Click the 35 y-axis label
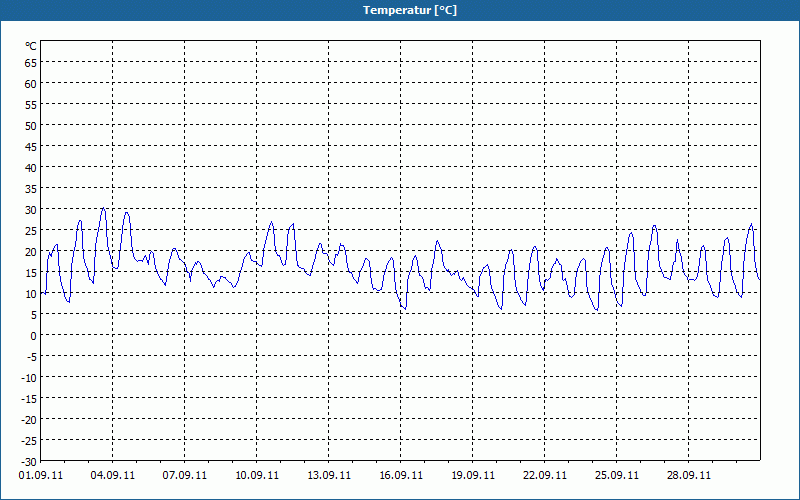Viewport: 800px width, 500px height. [31, 189]
